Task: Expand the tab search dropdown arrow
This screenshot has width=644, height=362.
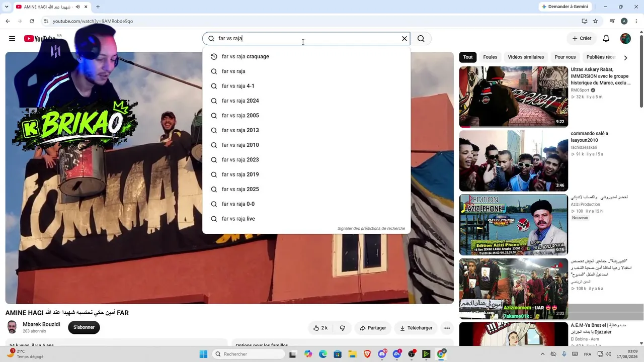Action: point(7,7)
